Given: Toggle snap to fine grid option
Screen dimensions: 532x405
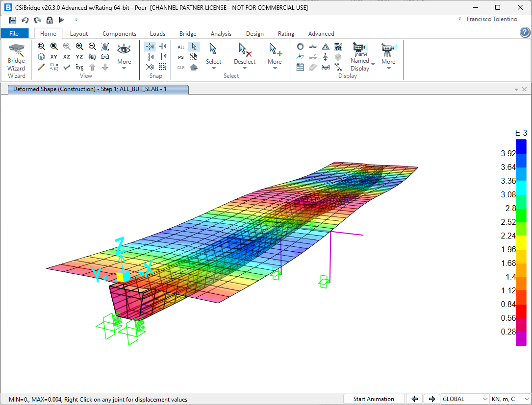Looking at the screenshot, I should click(x=163, y=67).
